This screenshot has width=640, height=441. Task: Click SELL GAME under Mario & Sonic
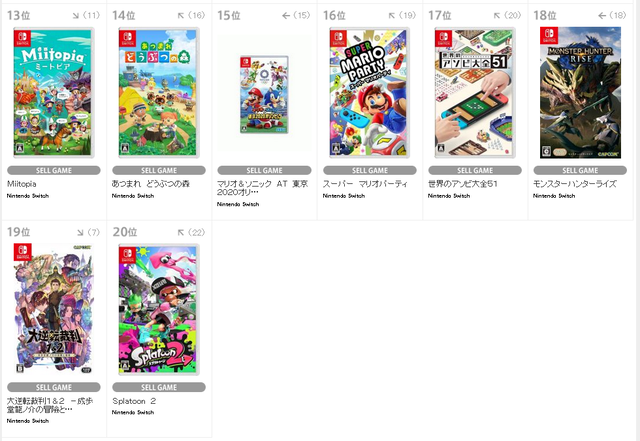pyautogui.click(x=264, y=170)
